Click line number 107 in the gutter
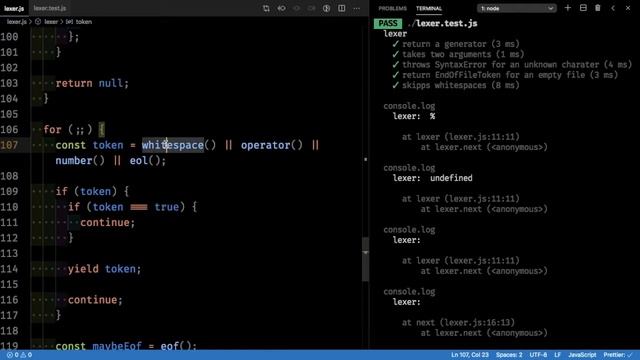Viewport: 640px width, 360px height. [9, 145]
